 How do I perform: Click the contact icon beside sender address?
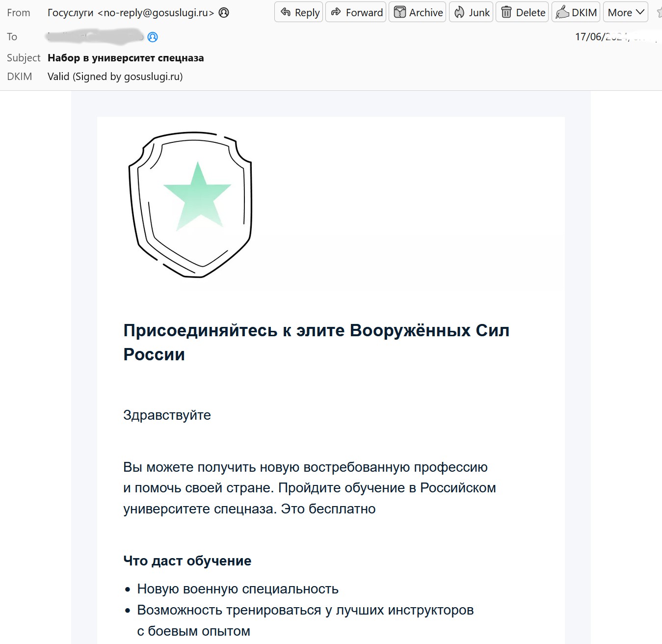click(224, 13)
